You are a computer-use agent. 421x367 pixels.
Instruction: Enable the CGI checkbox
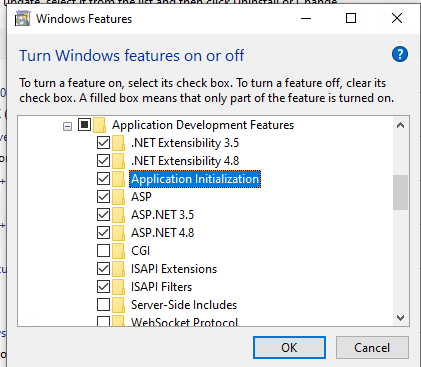click(103, 251)
